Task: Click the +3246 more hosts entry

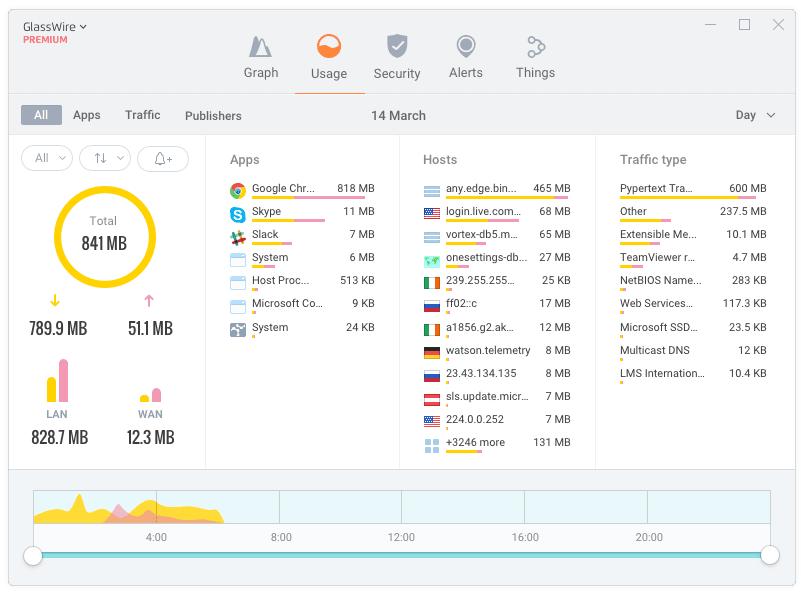Action: [x=497, y=445]
